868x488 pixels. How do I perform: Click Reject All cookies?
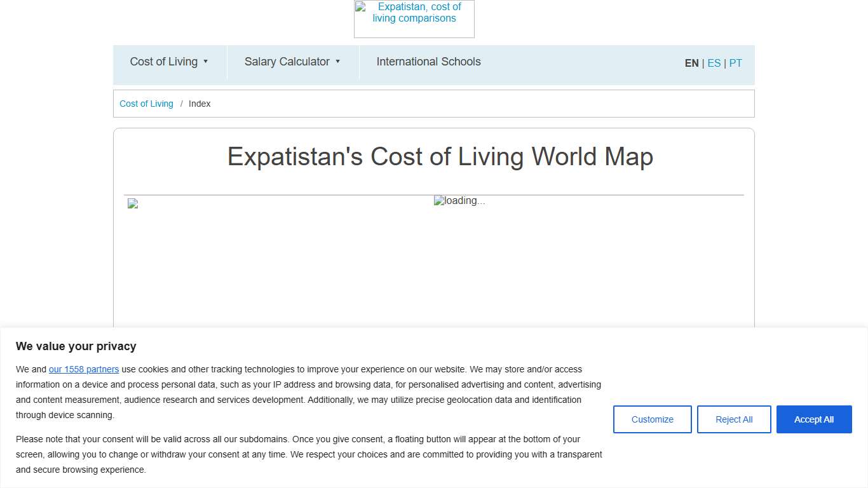tap(734, 419)
